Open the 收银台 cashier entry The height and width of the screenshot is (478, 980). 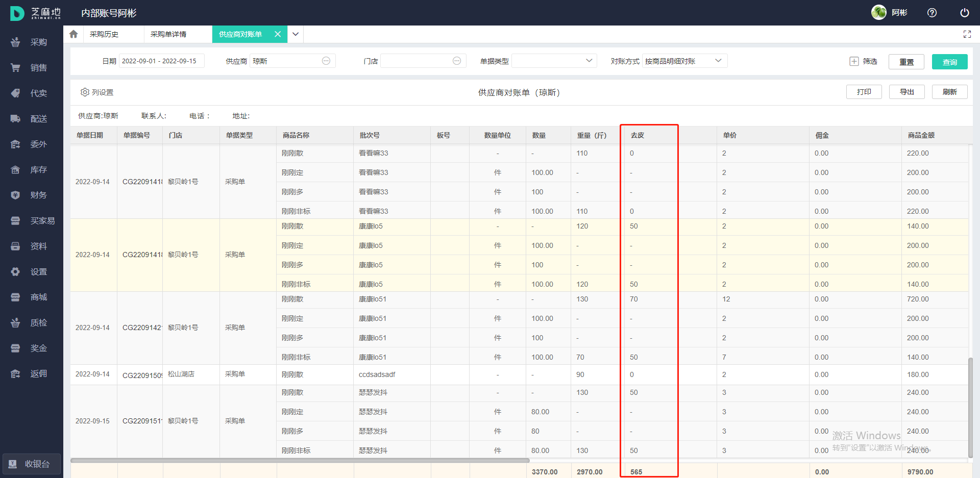[x=32, y=464]
